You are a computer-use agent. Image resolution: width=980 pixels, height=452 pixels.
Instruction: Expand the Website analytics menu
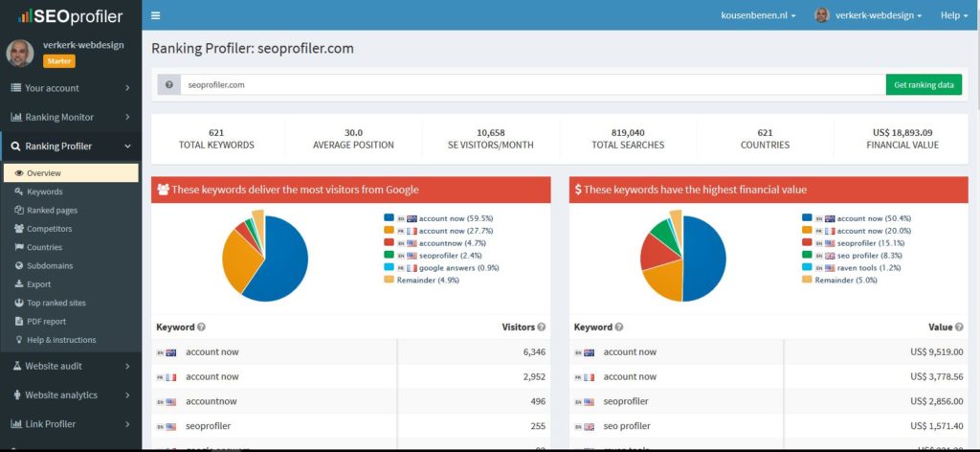pos(71,395)
